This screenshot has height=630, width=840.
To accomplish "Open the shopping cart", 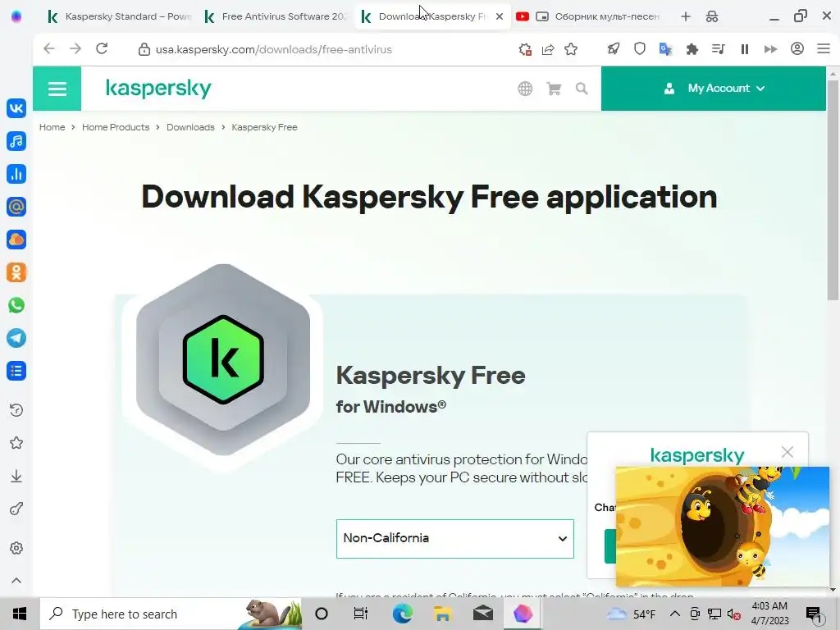I will click(x=554, y=89).
